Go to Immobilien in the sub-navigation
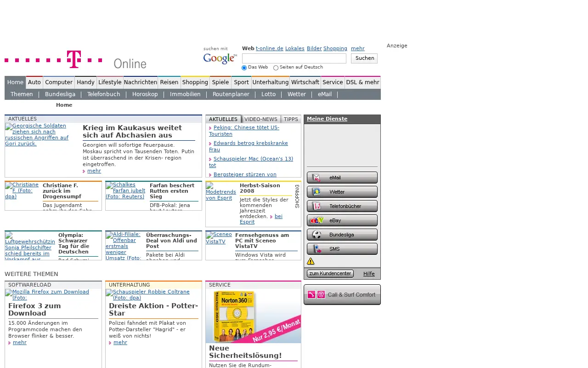Viewport: 588px width, 368px height. tap(185, 94)
